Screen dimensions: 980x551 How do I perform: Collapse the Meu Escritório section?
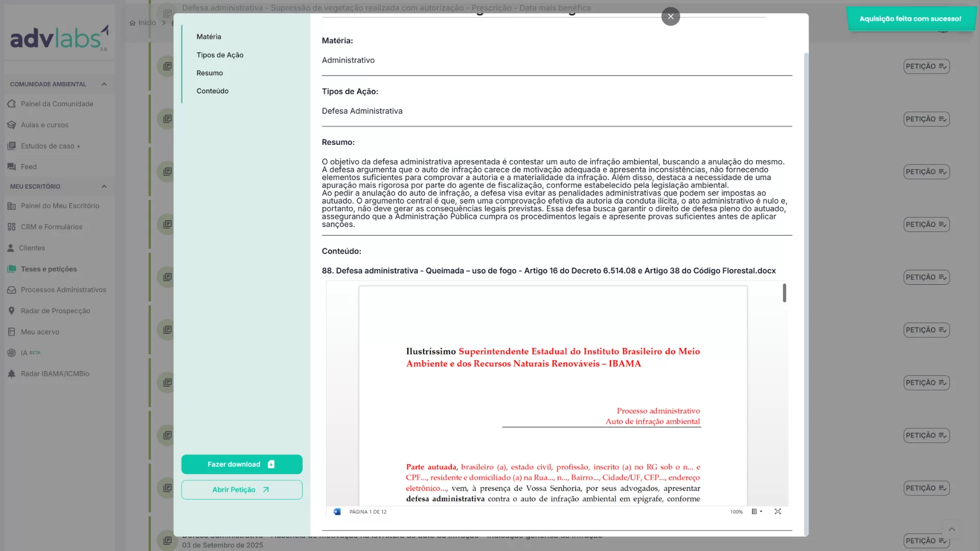104,187
